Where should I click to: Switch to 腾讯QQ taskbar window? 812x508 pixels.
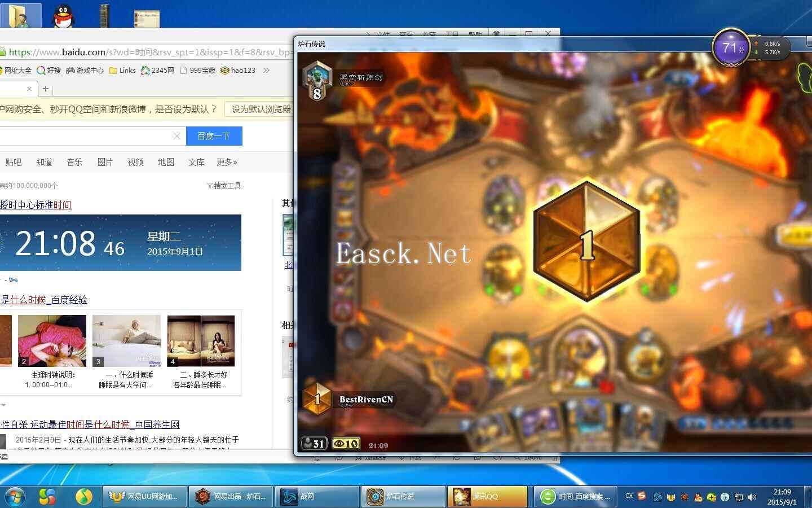(488, 497)
